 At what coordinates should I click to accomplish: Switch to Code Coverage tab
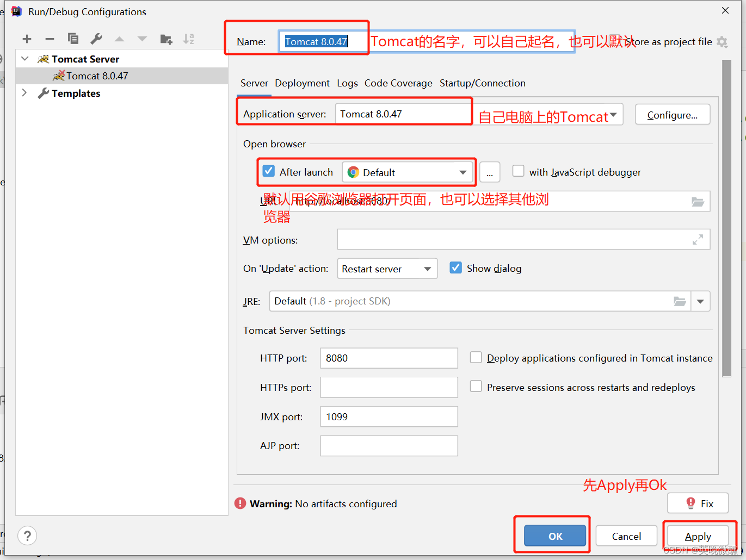[398, 83]
